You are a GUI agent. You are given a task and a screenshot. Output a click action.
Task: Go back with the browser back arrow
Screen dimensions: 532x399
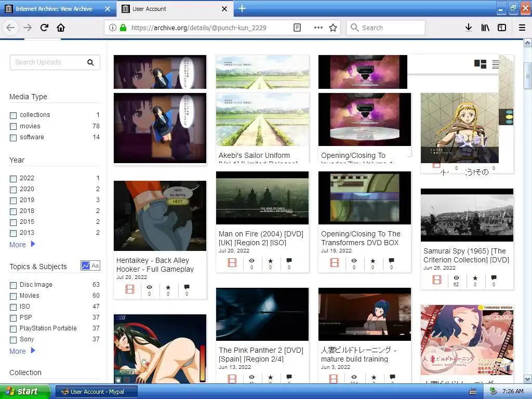coord(10,28)
